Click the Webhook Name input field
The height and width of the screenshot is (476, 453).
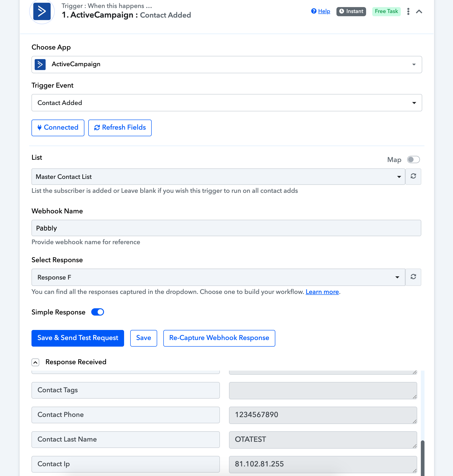(226, 228)
